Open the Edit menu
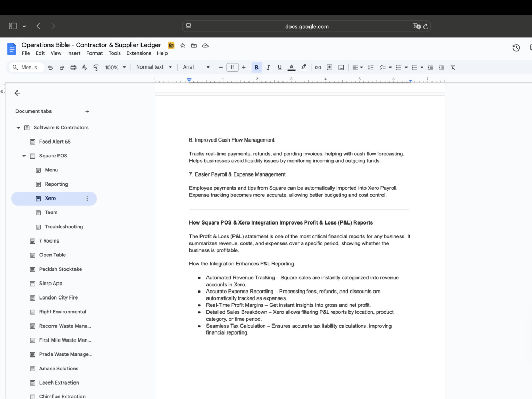This screenshot has height=399, width=532. (40, 53)
